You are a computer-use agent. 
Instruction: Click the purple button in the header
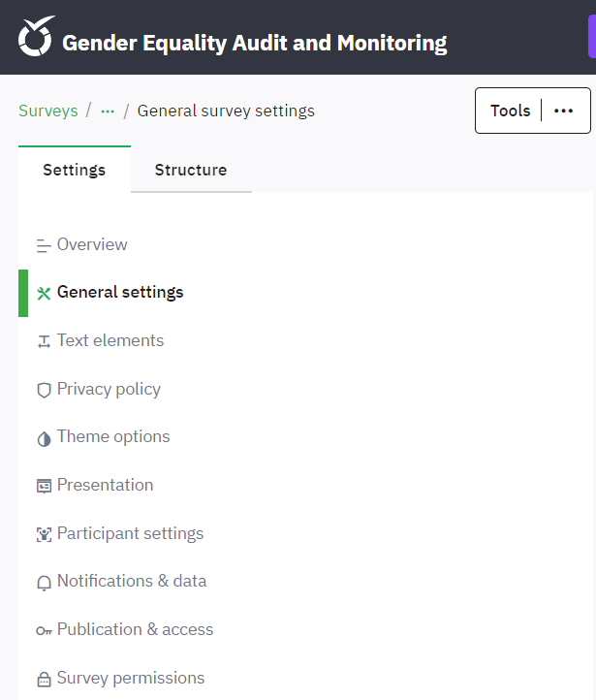click(x=591, y=38)
